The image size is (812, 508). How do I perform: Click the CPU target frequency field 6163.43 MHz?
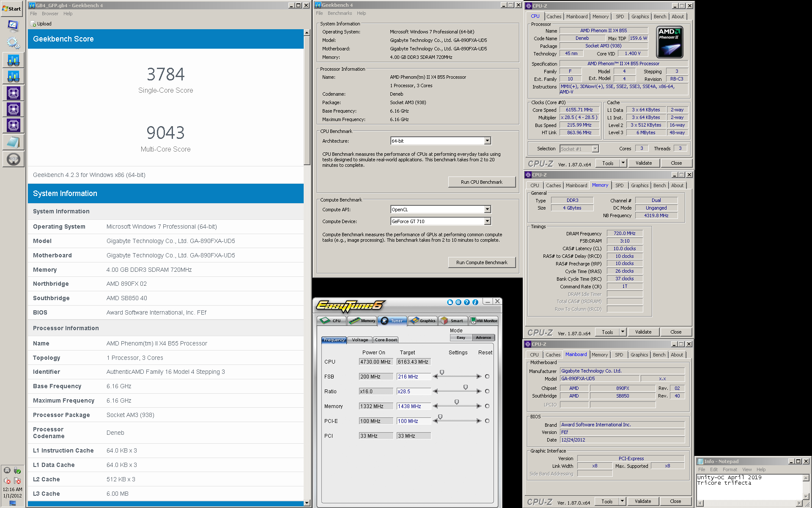(x=413, y=362)
